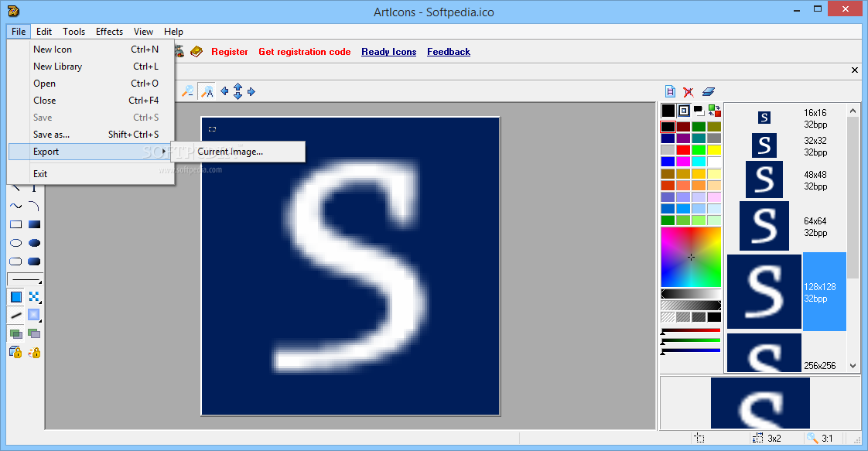Pick the yellow palette swatch
The image size is (868, 451).
(714, 150)
